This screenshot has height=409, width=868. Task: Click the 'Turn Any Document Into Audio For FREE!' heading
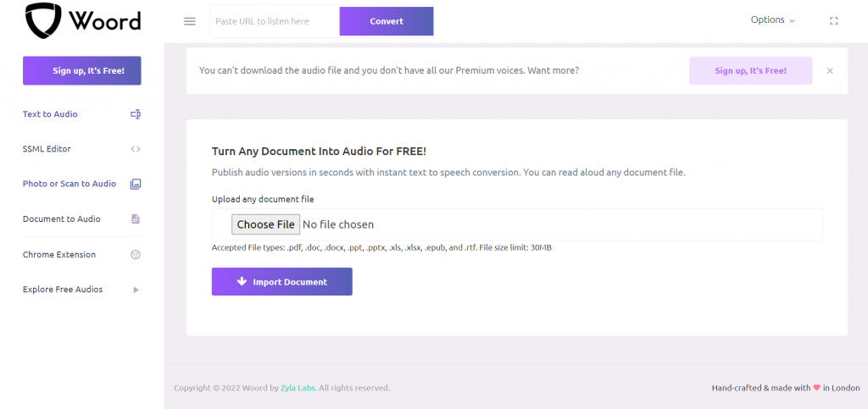319,152
